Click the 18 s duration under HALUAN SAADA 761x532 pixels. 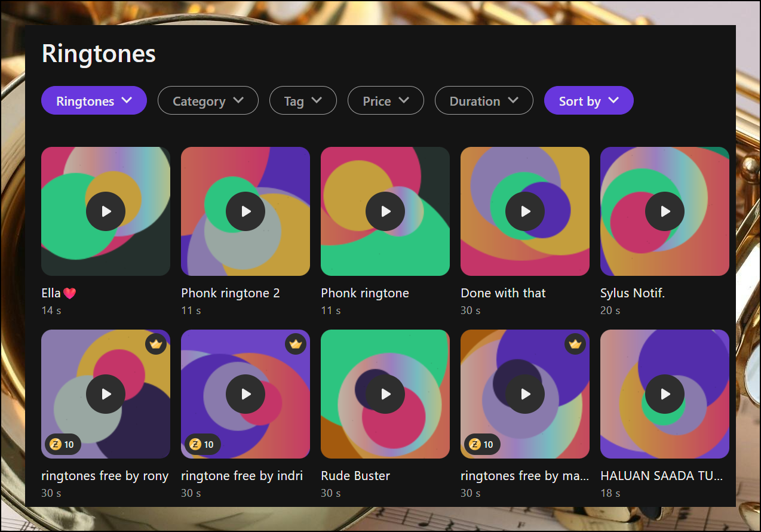(610, 493)
